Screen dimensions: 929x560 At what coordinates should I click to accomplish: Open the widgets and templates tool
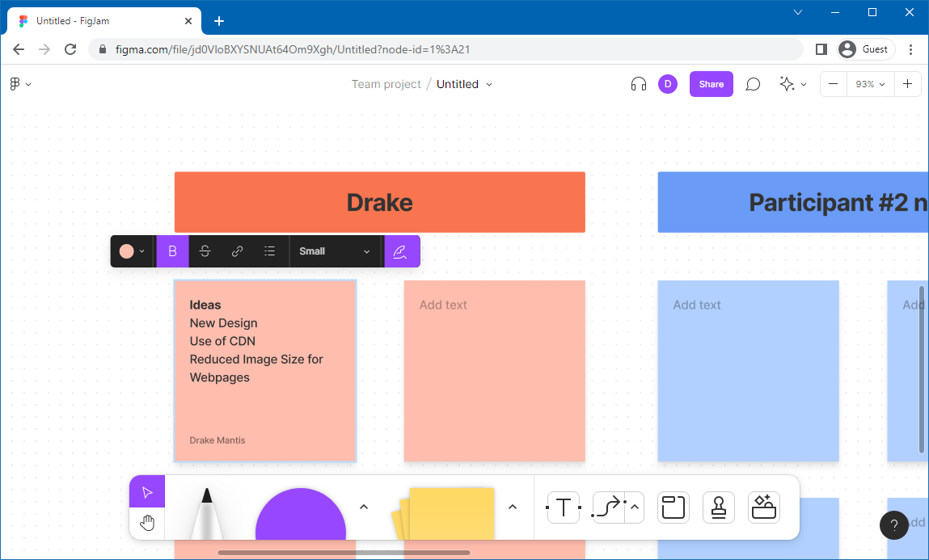point(763,507)
